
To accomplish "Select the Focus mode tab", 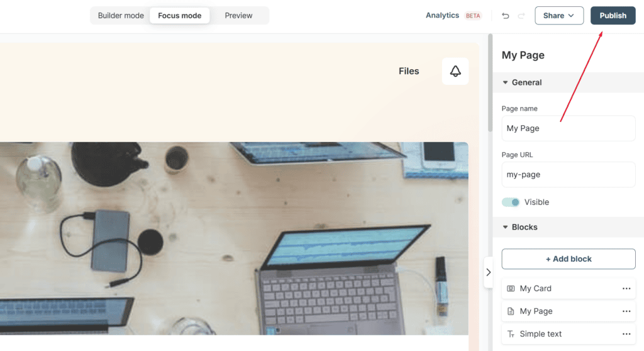I will tap(179, 16).
